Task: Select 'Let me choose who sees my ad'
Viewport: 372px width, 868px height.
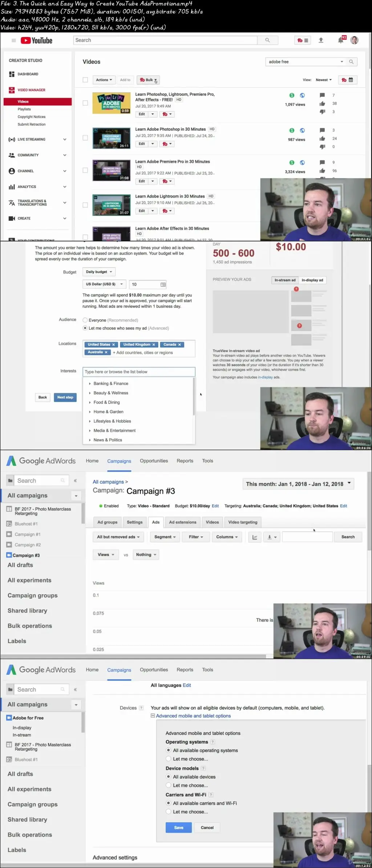Action: click(x=85, y=328)
